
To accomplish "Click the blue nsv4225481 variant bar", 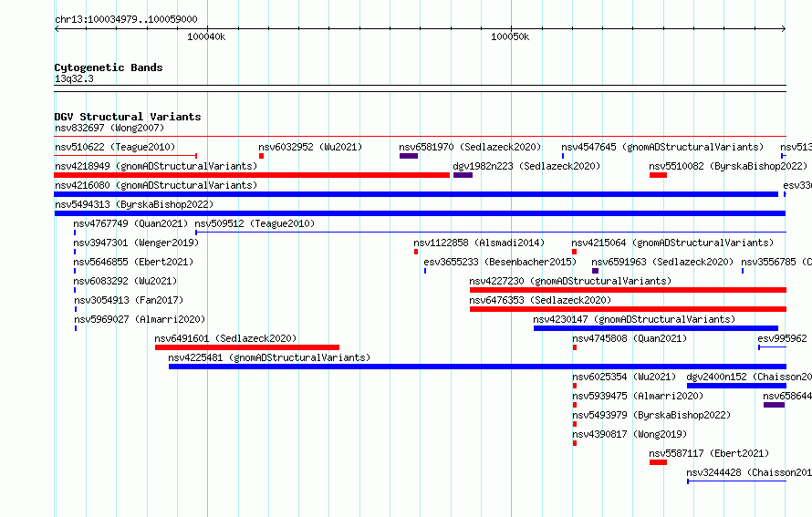I will coord(477,367).
